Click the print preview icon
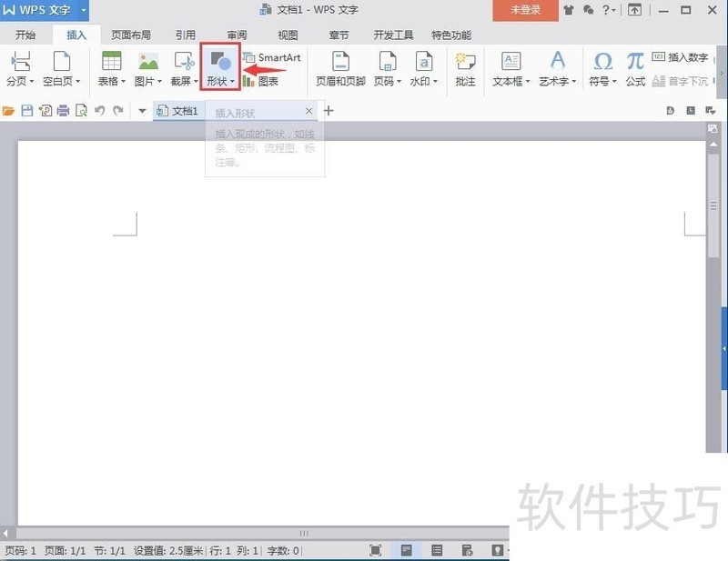The height and width of the screenshot is (561, 728). 81,110
